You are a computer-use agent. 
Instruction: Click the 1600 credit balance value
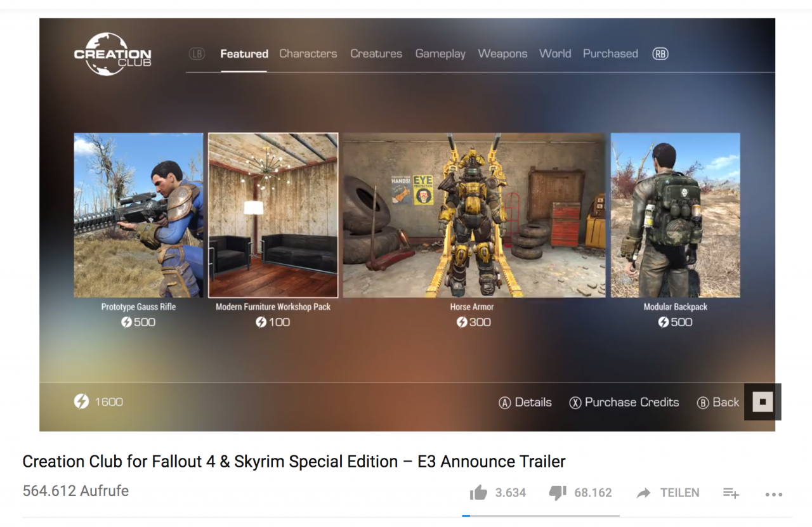click(109, 401)
